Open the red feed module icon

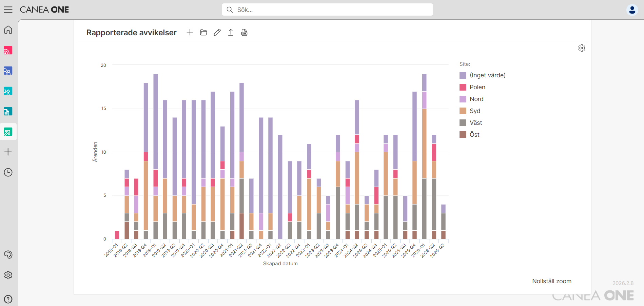pyautogui.click(x=8, y=50)
